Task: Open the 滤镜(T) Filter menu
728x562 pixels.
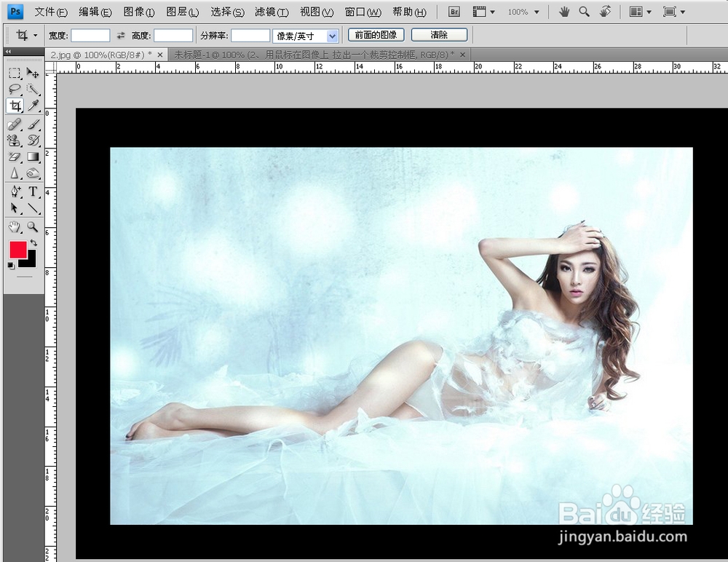Action: 272,12
